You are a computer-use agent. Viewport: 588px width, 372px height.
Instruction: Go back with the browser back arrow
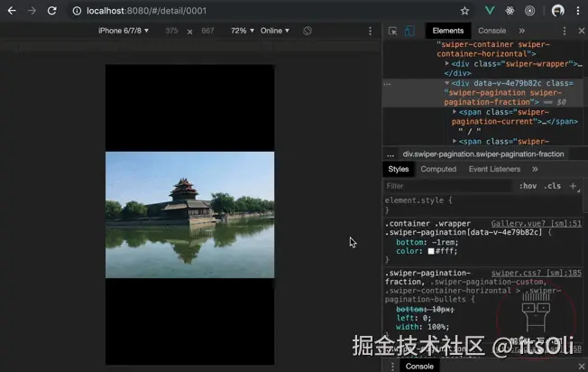12,11
